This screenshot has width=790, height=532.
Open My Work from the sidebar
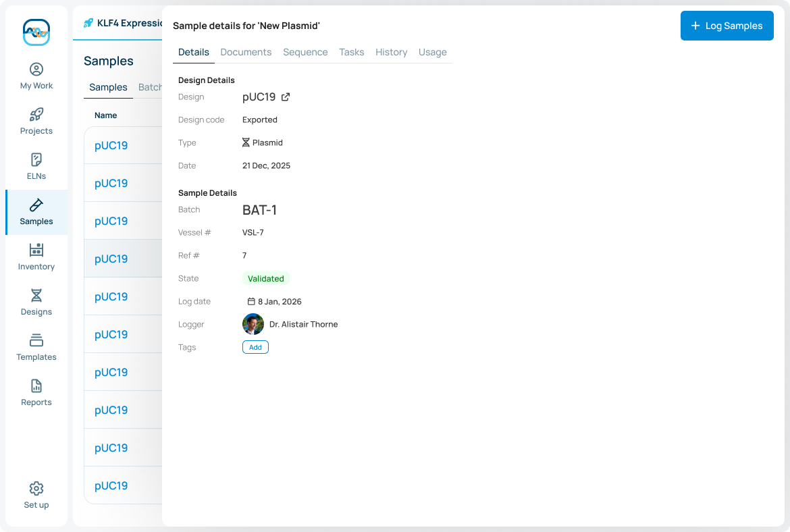(36, 76)
